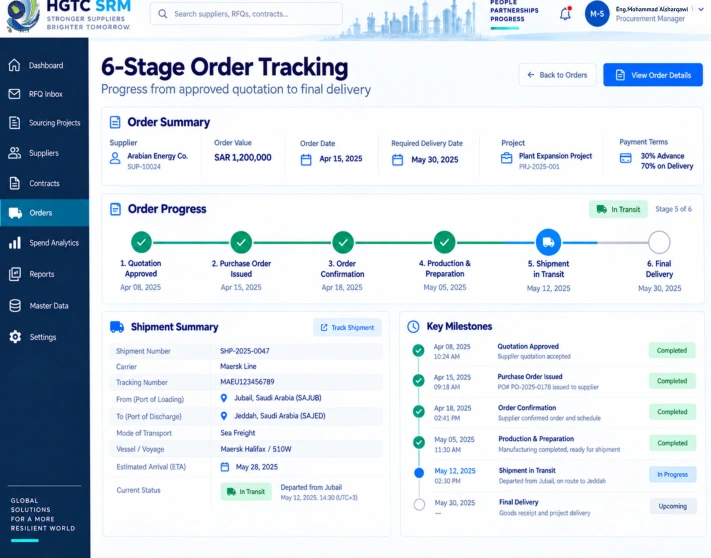Click the Sea Freight transport mode value
711x558 pixels.
[x=238, y=433]
